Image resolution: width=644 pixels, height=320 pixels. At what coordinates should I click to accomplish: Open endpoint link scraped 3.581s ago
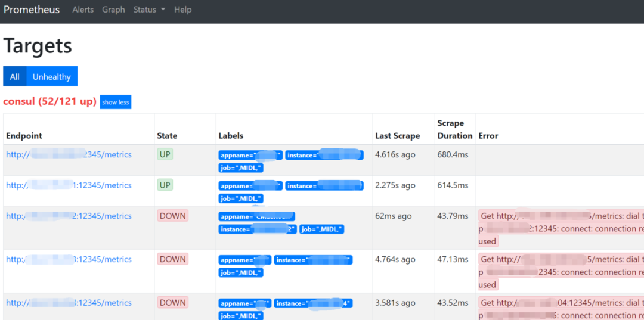click(x=69, y=303)
